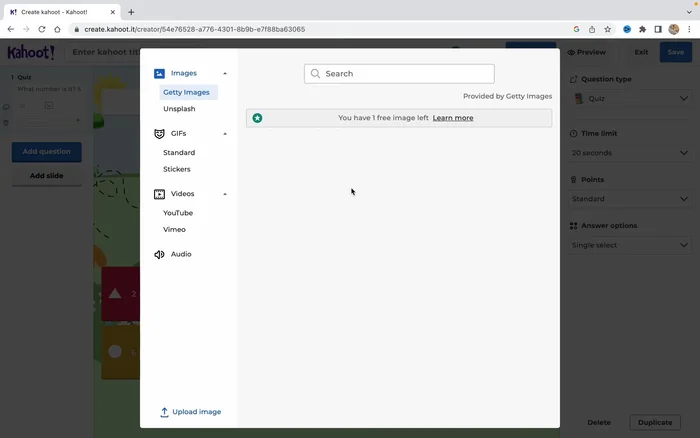The width and height of the screenshot is (700, 438).
Task: Choose Stickers GIF option
Action: tap(177, 169)
